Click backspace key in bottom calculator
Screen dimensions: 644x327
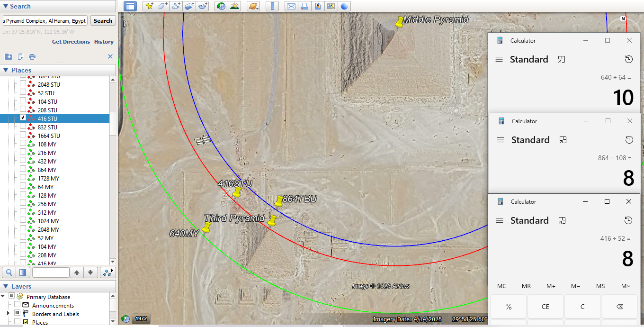click(619, 307)
